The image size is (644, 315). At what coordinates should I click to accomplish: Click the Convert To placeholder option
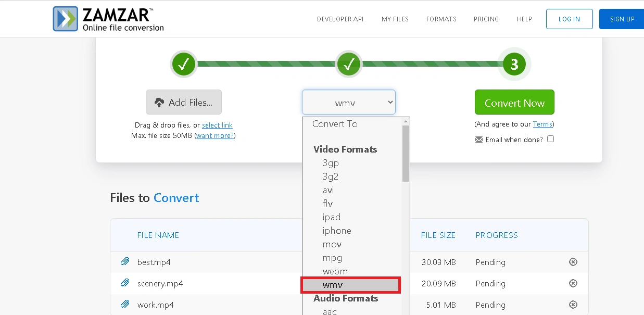tap(335, 124)
